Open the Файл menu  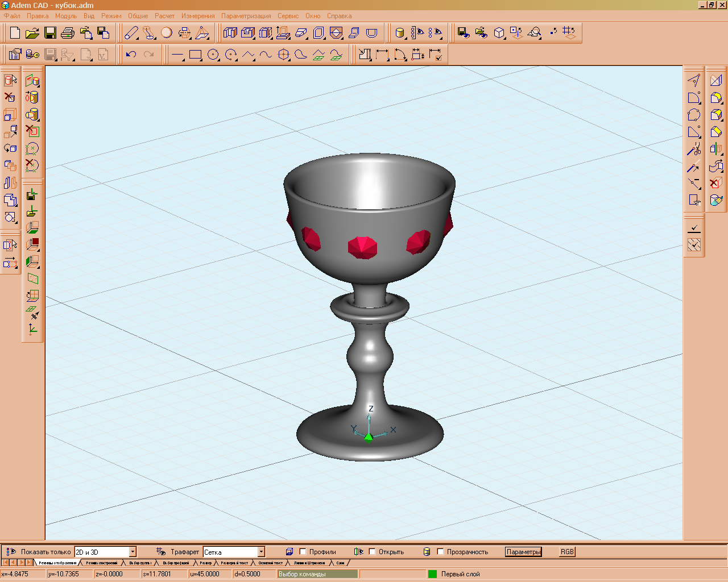coord(12,16)
